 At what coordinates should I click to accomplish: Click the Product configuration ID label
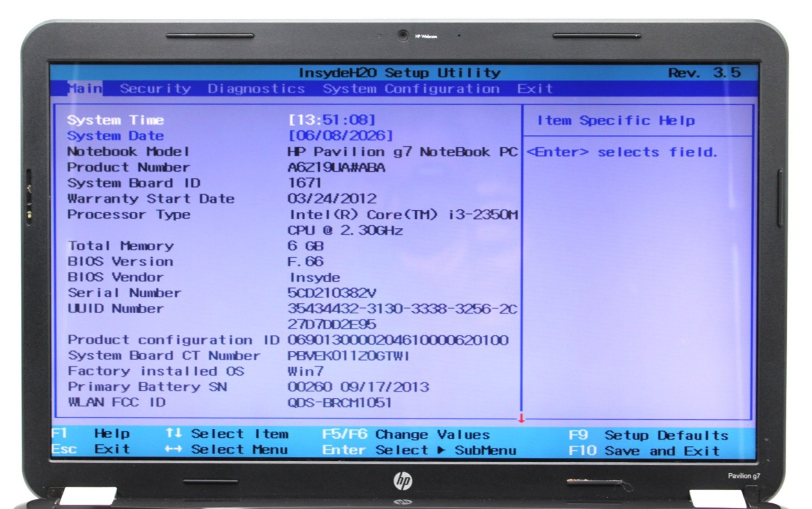coord(174,340)
